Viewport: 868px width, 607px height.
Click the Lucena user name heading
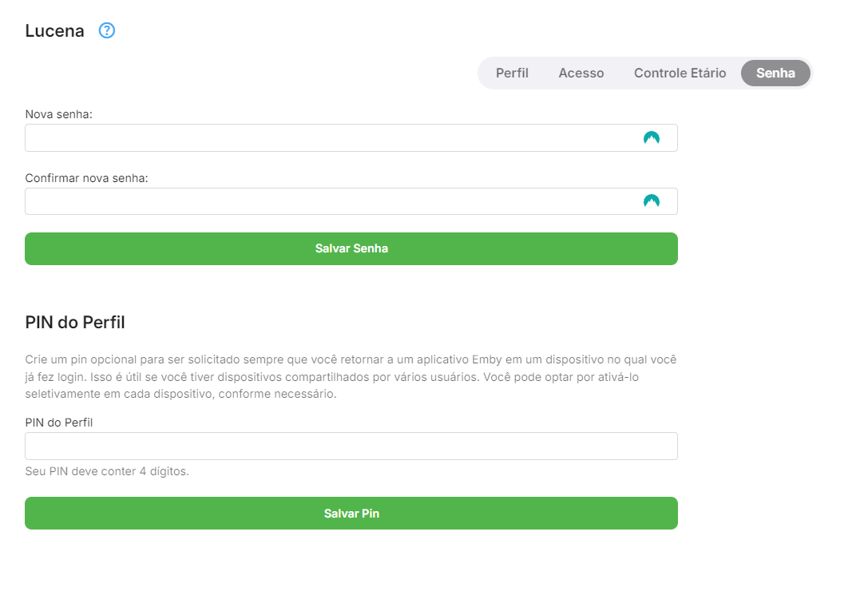tap(55, 31)
